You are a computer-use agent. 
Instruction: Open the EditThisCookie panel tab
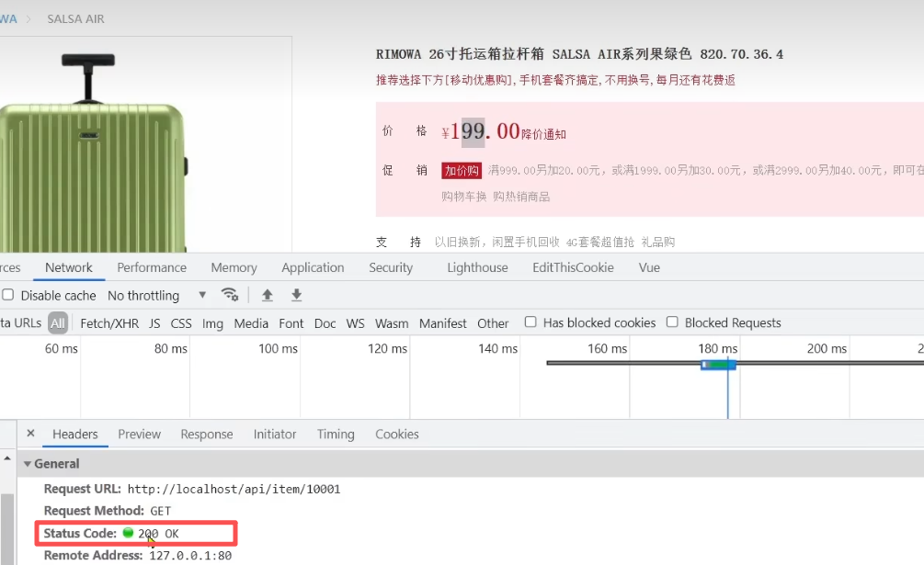pos(574,267)
